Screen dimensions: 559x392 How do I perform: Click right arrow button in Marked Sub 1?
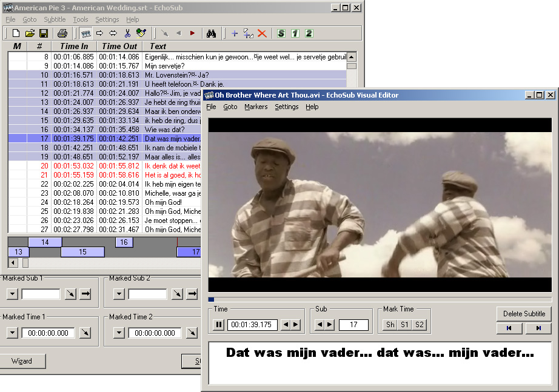[85, 294]
